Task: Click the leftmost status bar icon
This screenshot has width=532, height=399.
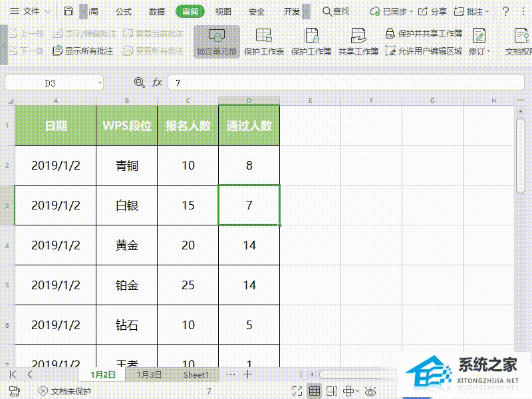Action: [14, 391]
